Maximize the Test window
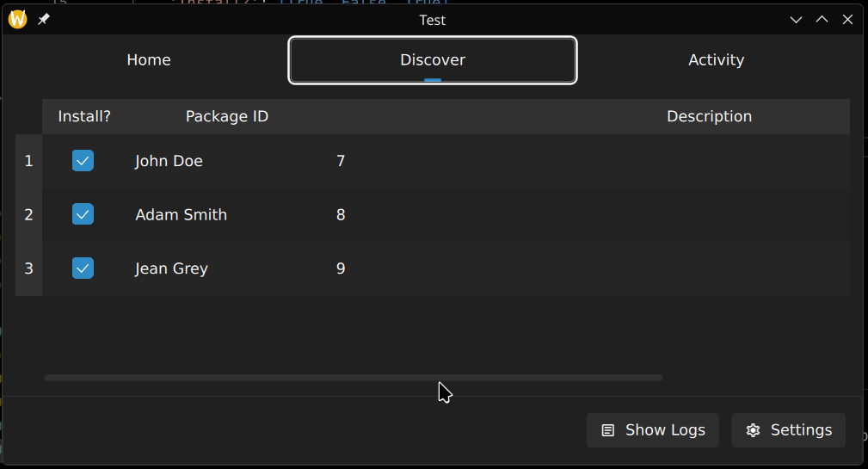868x469 pixels. coord(822,20)
